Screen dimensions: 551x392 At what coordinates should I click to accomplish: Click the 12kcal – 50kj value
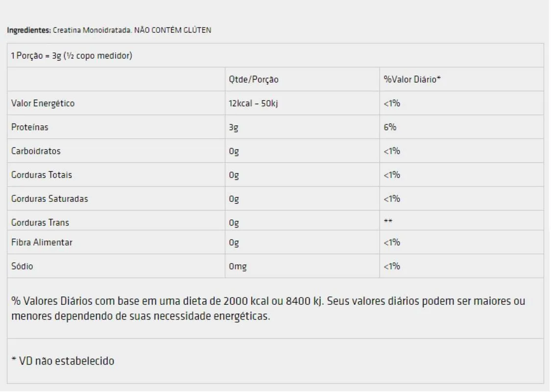(x=253, y=103)
